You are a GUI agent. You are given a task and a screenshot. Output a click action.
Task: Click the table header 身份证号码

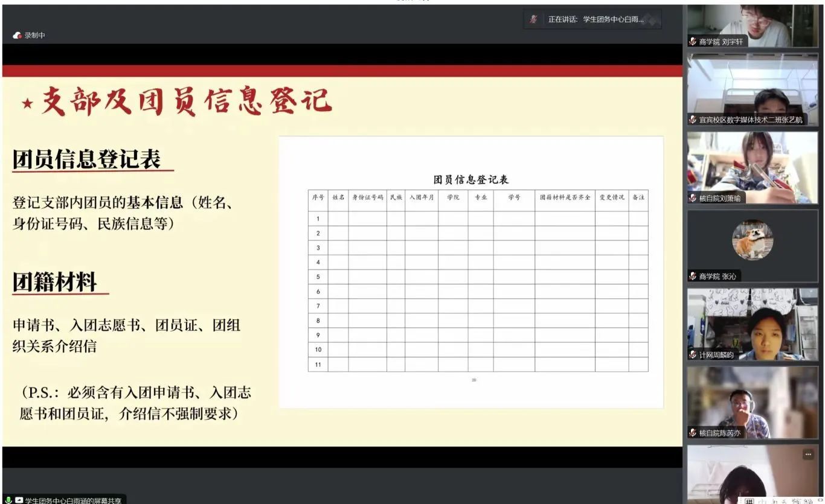tap(368, 197)
